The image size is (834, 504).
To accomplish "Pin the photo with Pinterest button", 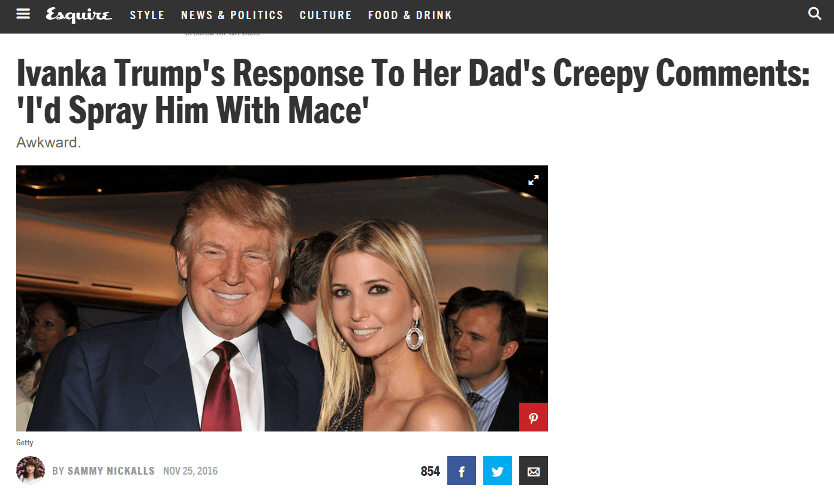I will click(534, 417).
